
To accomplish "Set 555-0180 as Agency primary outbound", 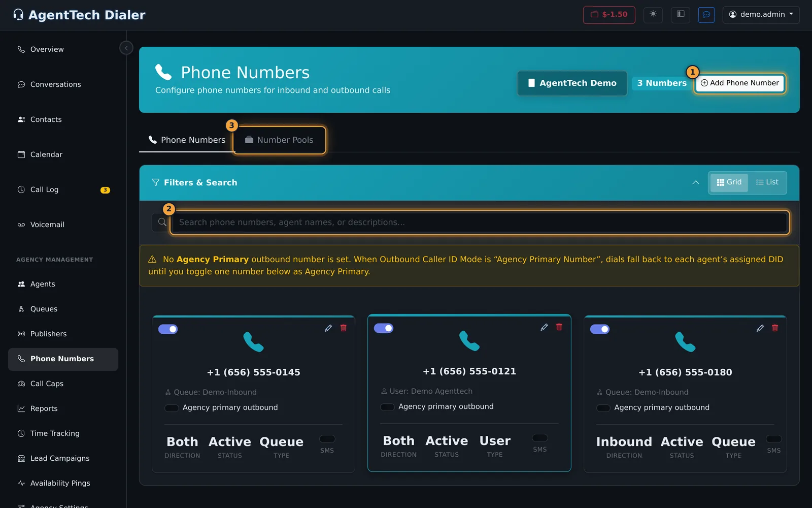I will (603, 408).
